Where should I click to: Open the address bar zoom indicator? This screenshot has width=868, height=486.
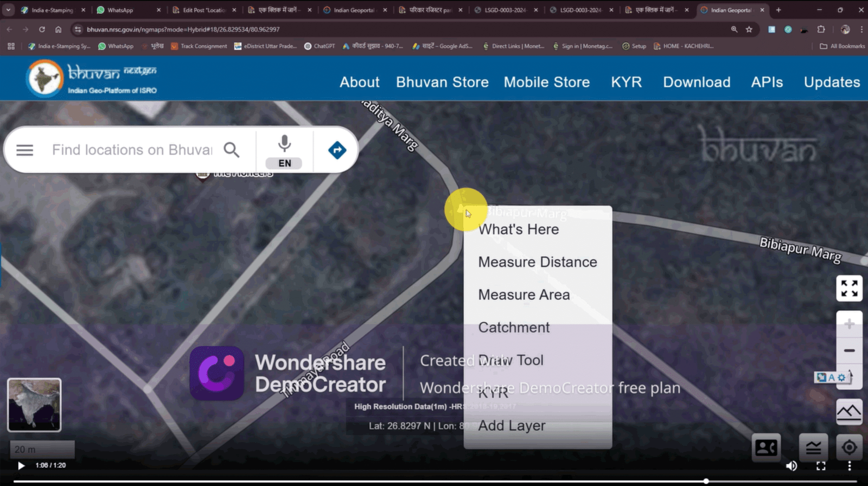click(x=734, y=29)
